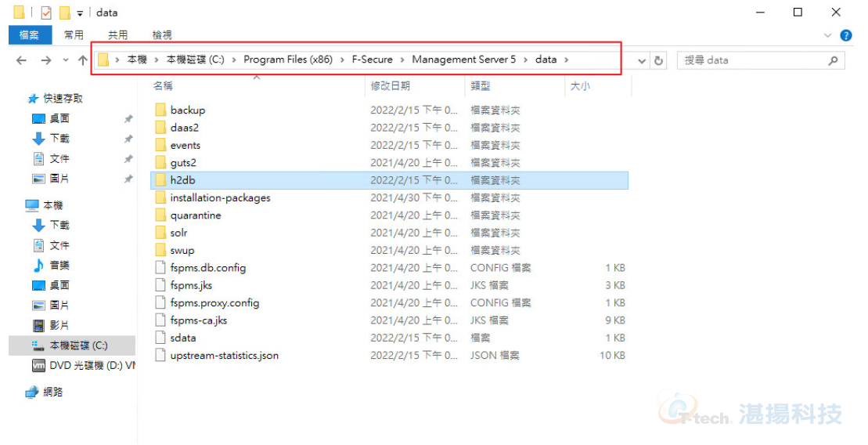Click the search data input field
868x445 pixels.
(x=753, y=60)
